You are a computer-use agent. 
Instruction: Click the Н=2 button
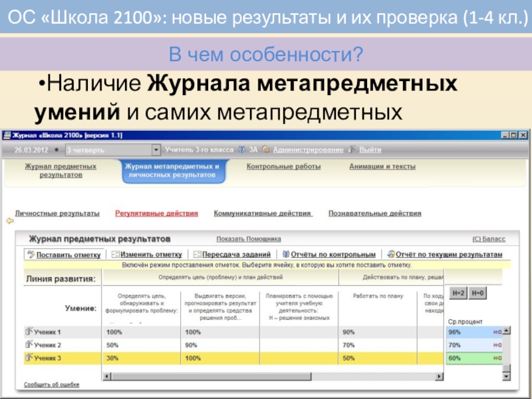click(458, 293)
